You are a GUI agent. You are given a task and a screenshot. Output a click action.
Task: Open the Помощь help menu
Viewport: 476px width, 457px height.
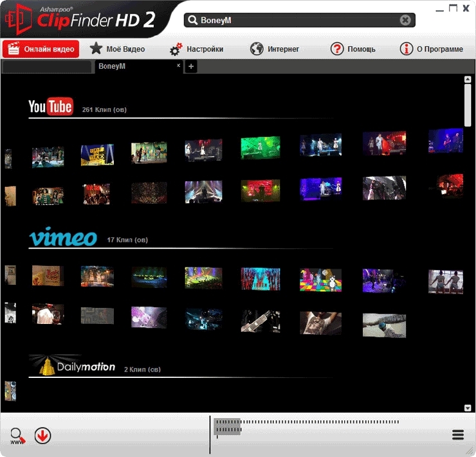pyautogui.click(x=353, y=49)
